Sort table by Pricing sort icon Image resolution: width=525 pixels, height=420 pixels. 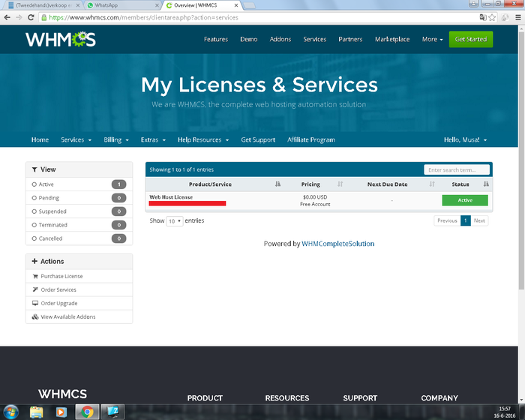click(x=340, y=184)
